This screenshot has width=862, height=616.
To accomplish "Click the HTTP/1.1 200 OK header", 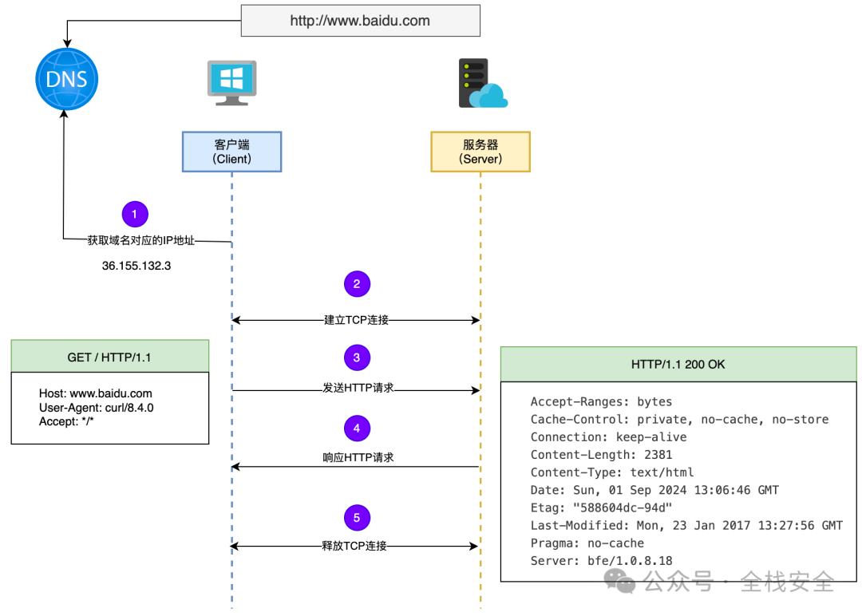I will [x=678, y=365].
